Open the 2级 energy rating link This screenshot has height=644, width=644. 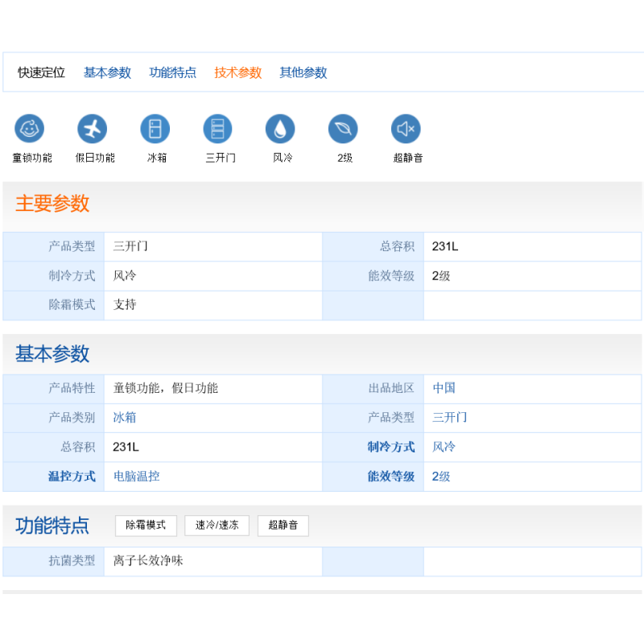441,476
